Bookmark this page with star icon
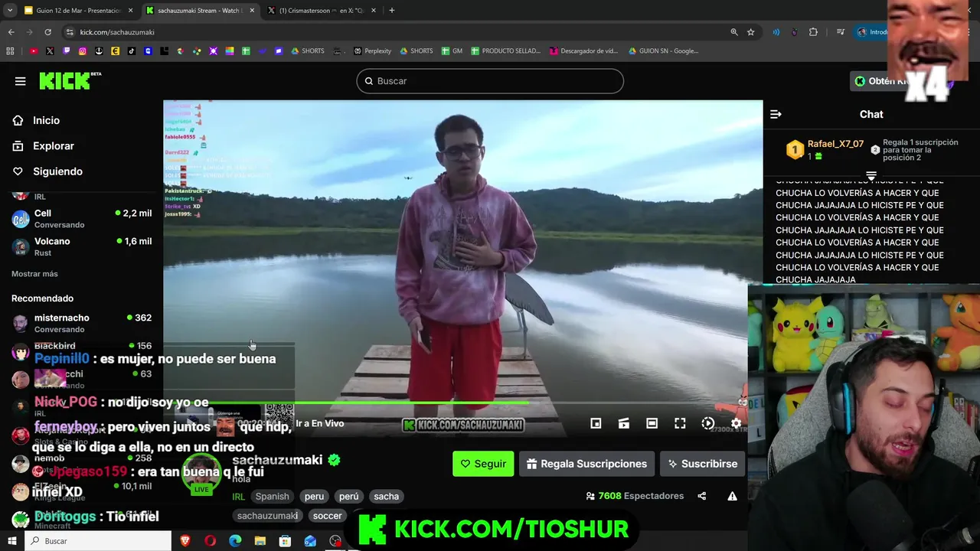 point(751,32)
